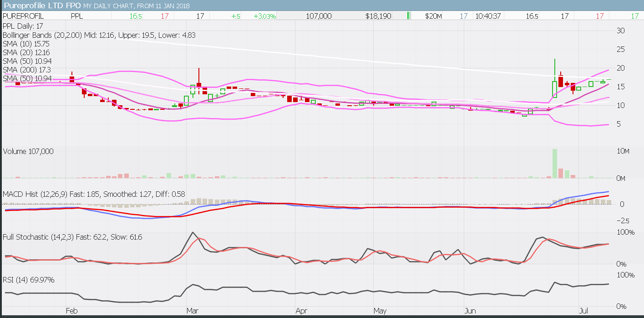644x318 pixels.
Task: Select the $18,190 traded value cell
Action: pyautogui.click(x=377, y=16)
